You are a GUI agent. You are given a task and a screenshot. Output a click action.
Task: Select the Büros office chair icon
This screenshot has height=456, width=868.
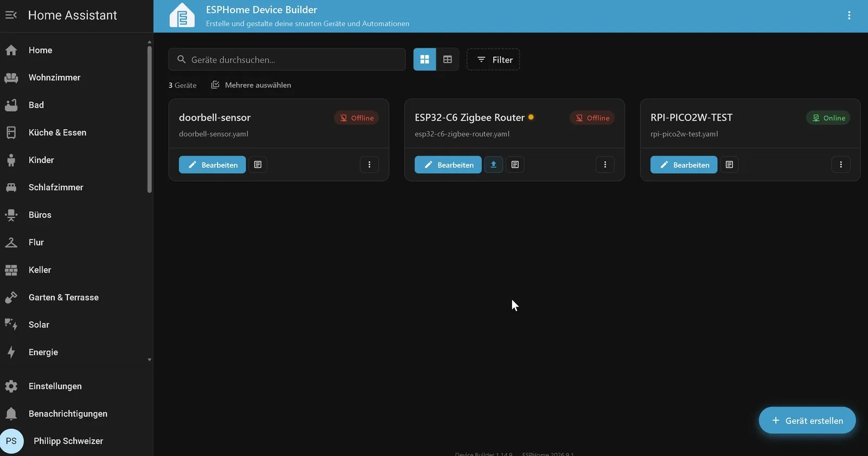11,215
